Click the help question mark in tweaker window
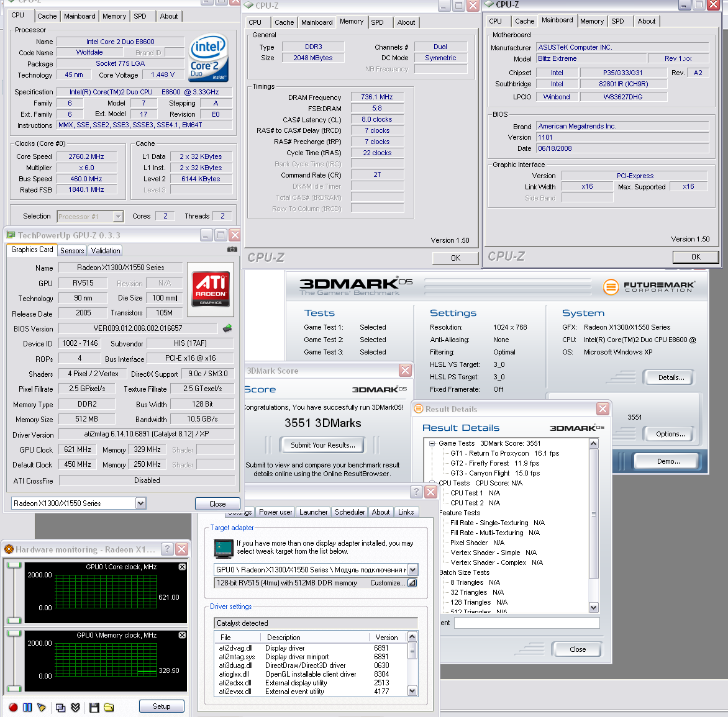Image resolution: width=728 pixels, height=717 pixels. pos(416,492)
